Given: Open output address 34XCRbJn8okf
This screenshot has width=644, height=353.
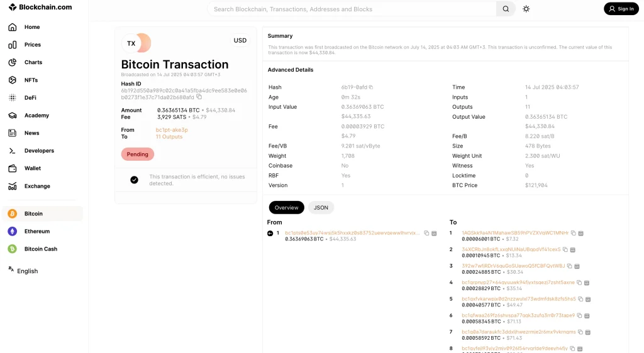Looking at the screenshot, I should pyautogui.click(x=511, y=249).
